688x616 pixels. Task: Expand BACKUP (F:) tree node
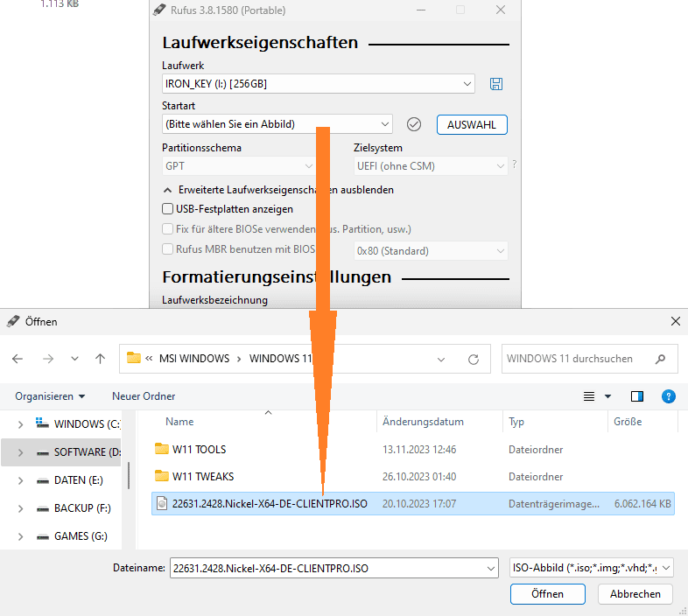pyautogui.click(x=20, y=508)
